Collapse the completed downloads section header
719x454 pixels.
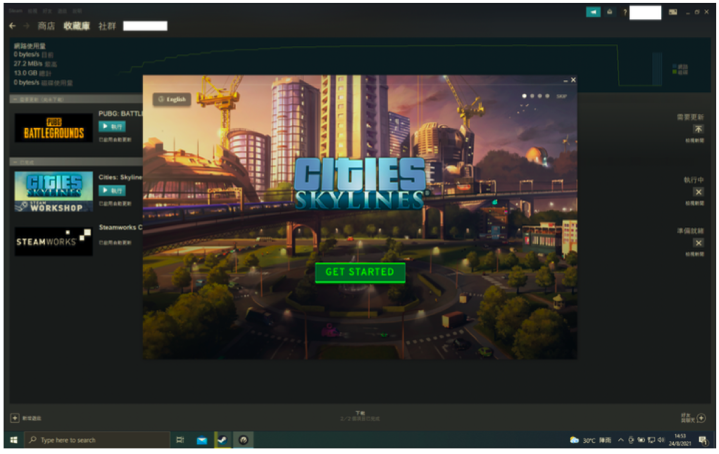point(76,162)
